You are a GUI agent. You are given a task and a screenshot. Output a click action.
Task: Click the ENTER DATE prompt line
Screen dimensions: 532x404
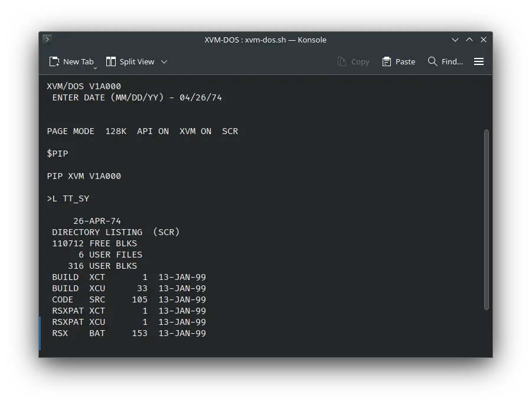tap(136, 97)
